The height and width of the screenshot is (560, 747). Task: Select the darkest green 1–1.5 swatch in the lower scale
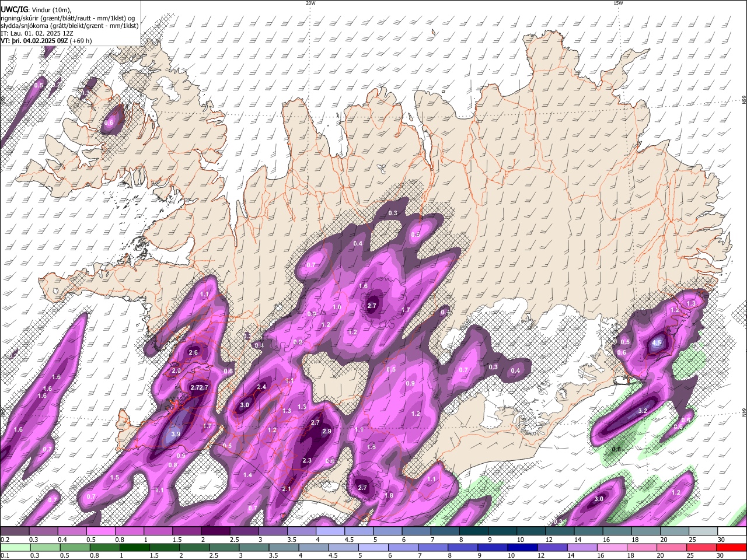136,547
